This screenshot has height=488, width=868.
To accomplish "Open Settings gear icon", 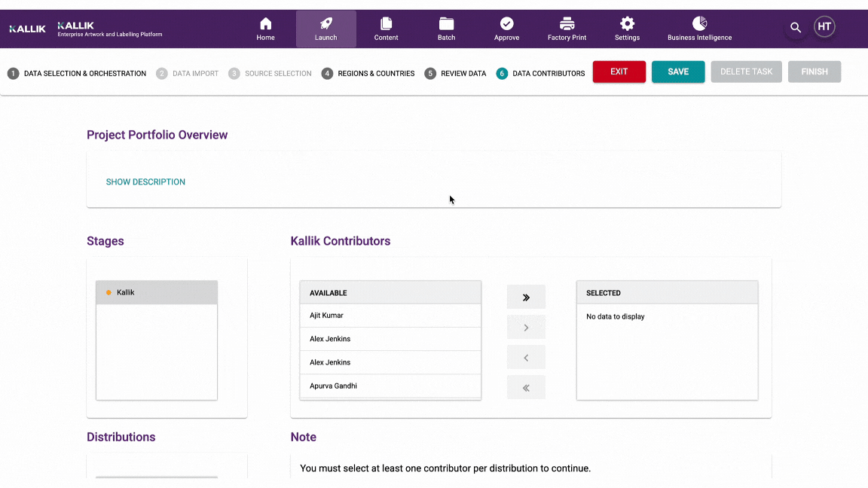I will pyautogui.click(x=627, y=24).
